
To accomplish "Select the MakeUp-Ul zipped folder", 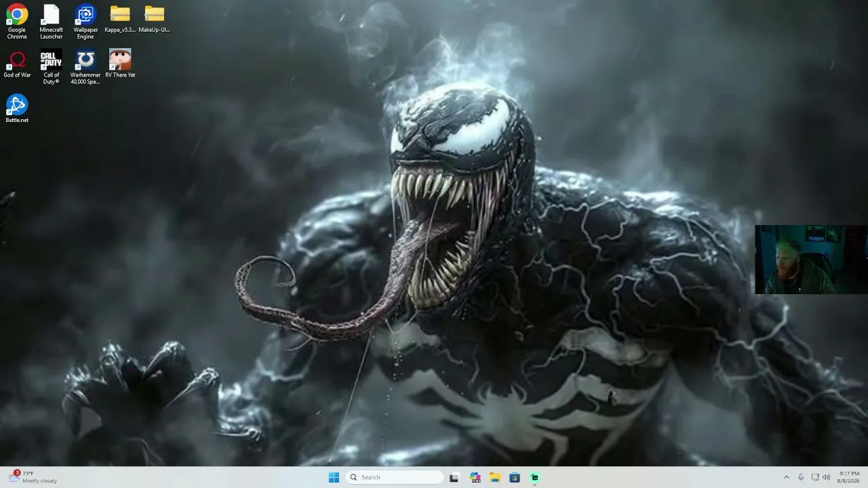I will coord(154,19).
